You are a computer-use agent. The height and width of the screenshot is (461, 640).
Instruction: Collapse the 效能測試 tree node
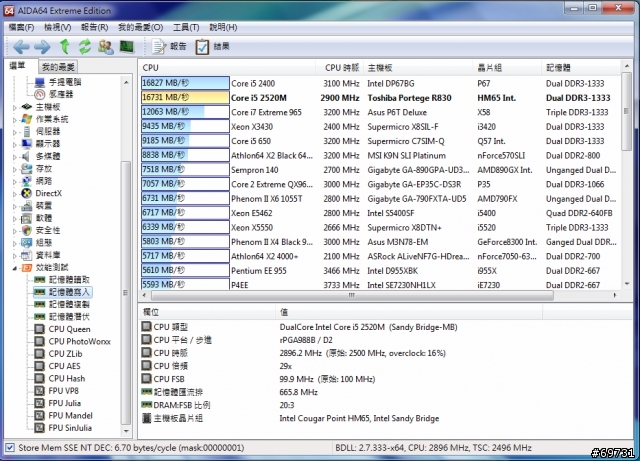tap(15, 268)
